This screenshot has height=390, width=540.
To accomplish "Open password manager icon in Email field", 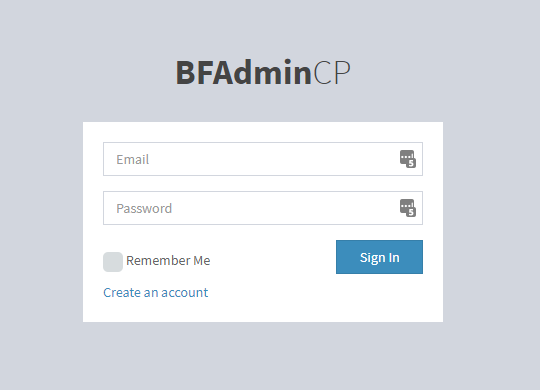I will (408, 159).
